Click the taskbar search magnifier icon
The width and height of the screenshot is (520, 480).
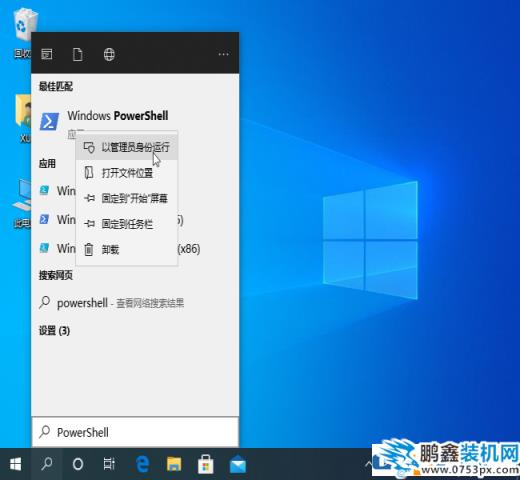(46, 464)
